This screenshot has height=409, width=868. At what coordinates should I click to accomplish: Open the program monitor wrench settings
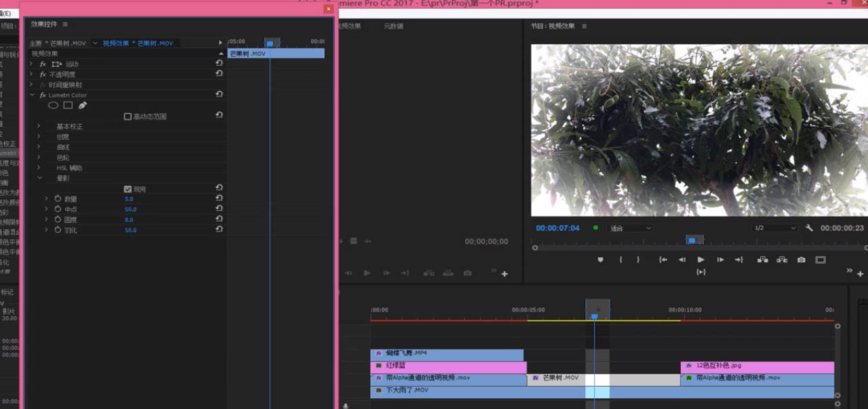(x=809, y=229)
